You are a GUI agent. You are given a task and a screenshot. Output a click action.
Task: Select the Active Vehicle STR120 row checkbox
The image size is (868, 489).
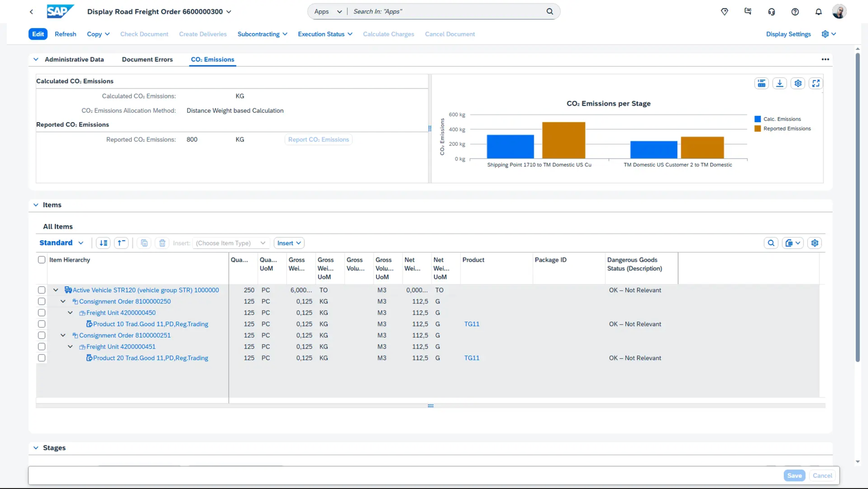(x=42, y=290)
